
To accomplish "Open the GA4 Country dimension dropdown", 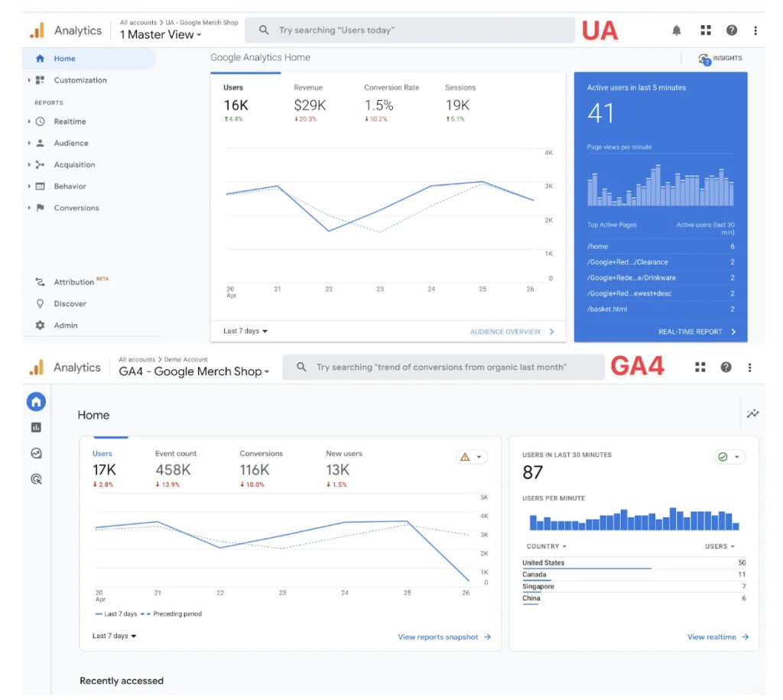I will (546, 546).
